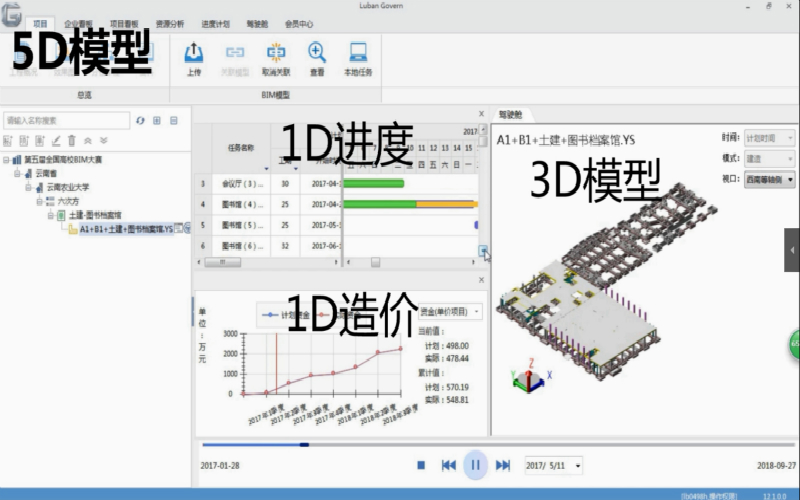Open the 项目 ribbon tab
This screenshot has height=500, width=800.
coord(40,23)
